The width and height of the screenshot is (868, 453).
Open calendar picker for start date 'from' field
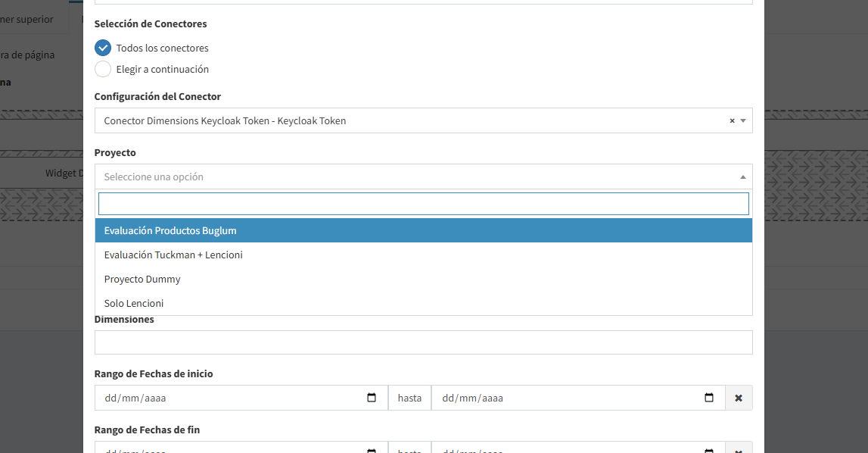tap(372, 398)
